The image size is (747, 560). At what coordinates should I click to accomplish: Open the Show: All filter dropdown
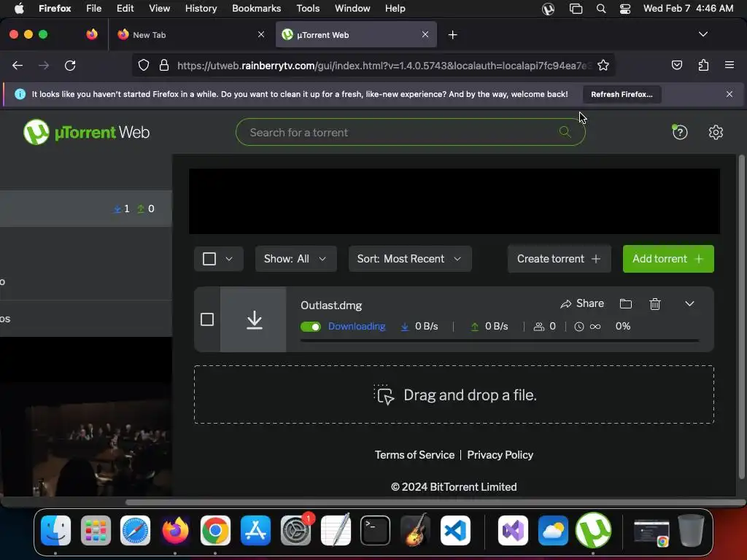(x=296, y=259)
